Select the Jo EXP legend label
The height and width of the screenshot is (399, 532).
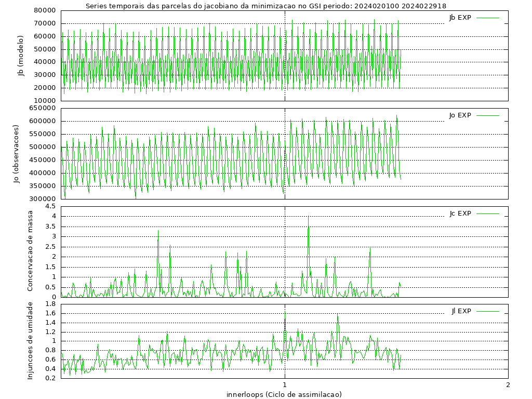point(460,115)
